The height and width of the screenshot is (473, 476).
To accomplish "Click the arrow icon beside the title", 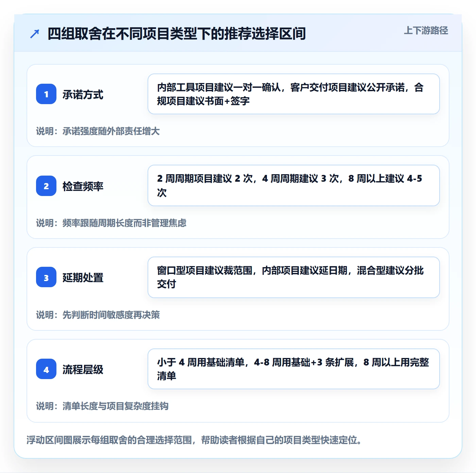I will (35, 34).
